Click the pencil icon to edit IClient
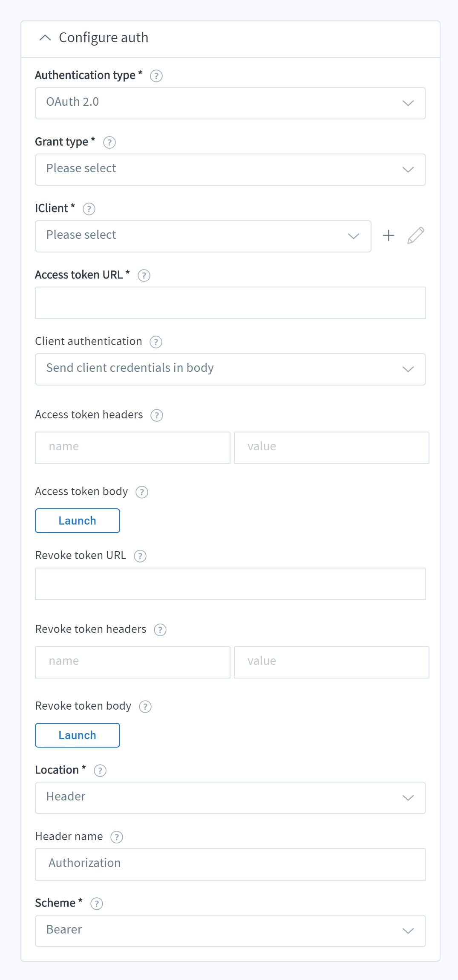The width and height of the screenshot is (458, 980). click(416, 235)
